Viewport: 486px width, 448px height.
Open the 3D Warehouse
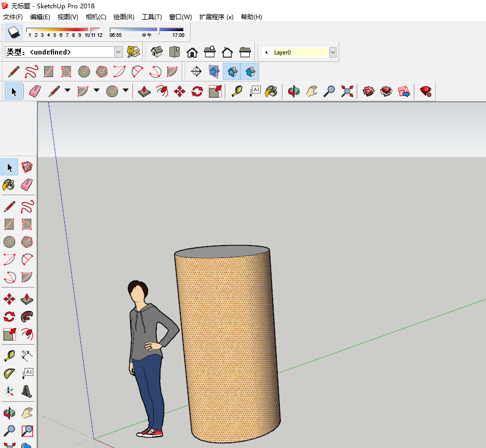pyautogui.click(x=369, y=91)
